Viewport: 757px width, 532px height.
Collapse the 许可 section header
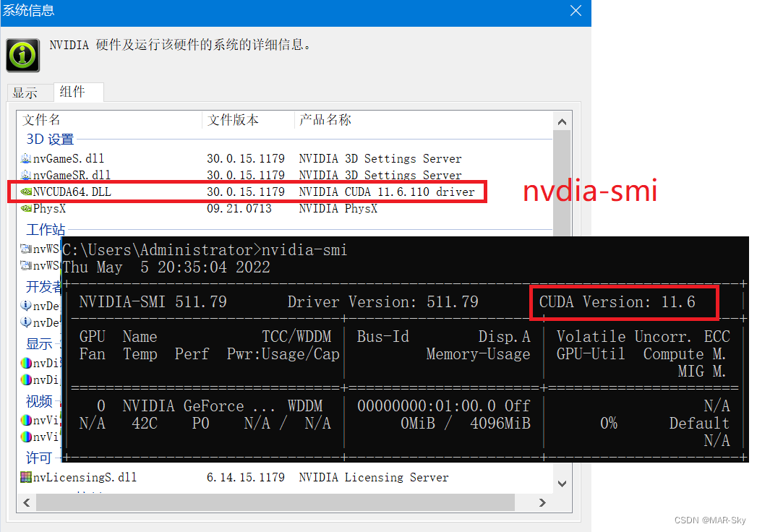(39, 458)
